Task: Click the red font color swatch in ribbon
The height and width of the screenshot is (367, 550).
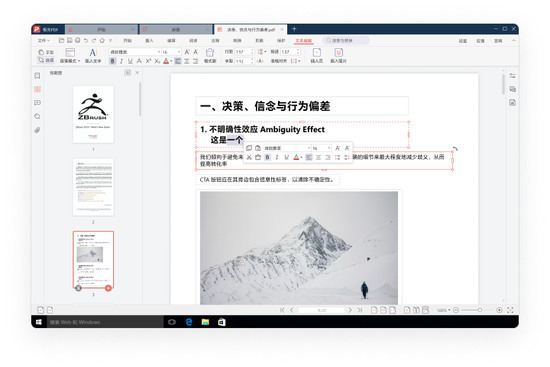Action: [x=166, y=61]
